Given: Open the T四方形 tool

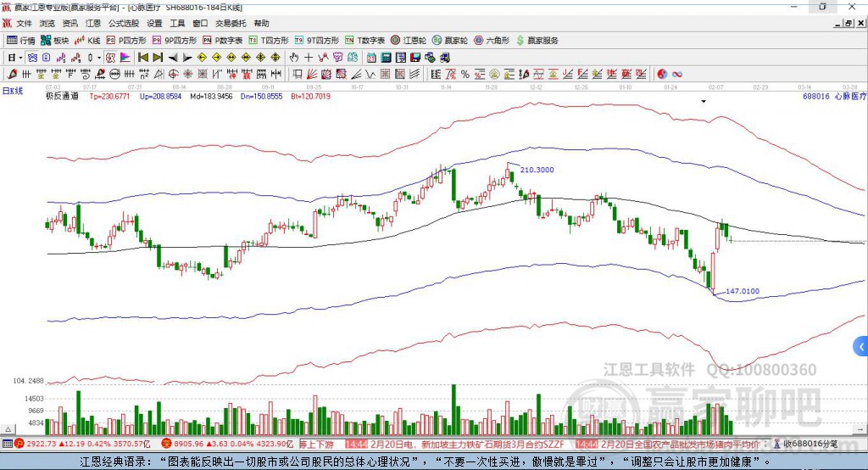Looking at the screenshot, I should click(268, 41).
